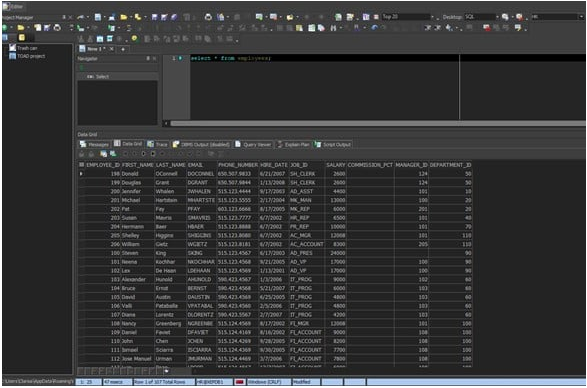Viewport: 587px width, 388px height.
Task: Click the purple icon right of Save As
Action: 174,17
